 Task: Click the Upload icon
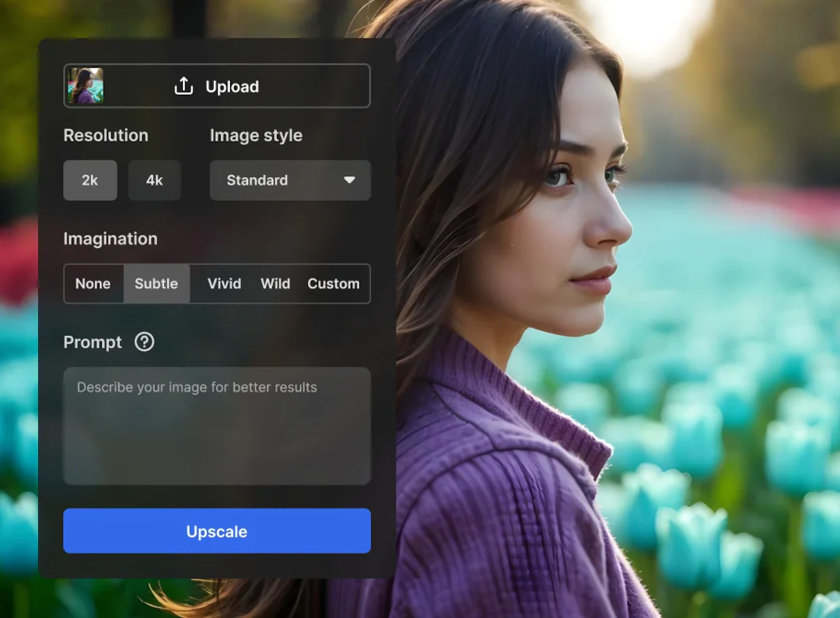[184, 86]
